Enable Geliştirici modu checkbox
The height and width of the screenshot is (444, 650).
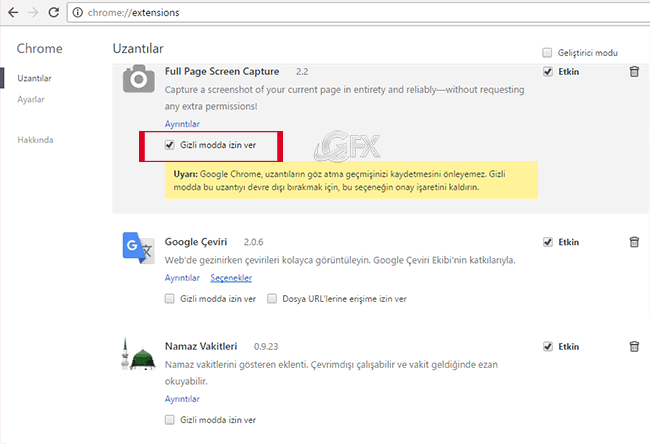(547, 53)
